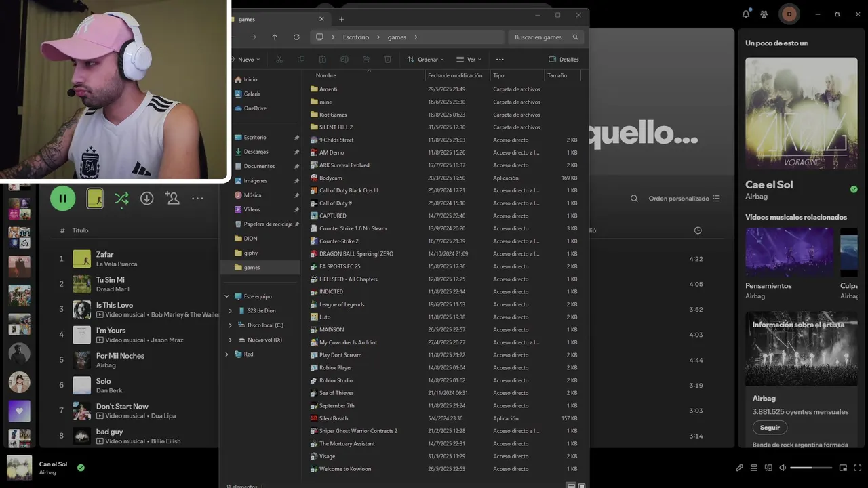The image size is (868, 488).
Task: Refresh the games folder view
Action: 296,37
